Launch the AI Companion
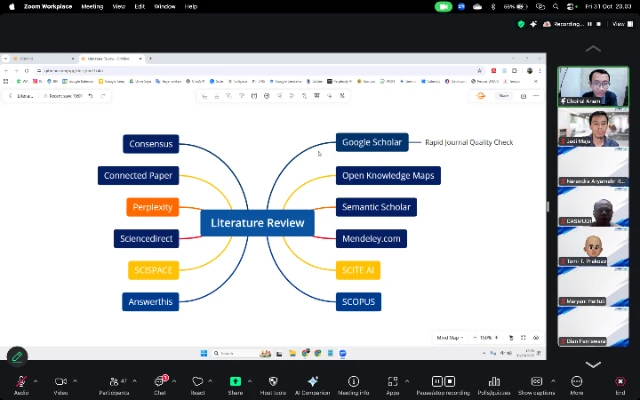 [312, 382]
